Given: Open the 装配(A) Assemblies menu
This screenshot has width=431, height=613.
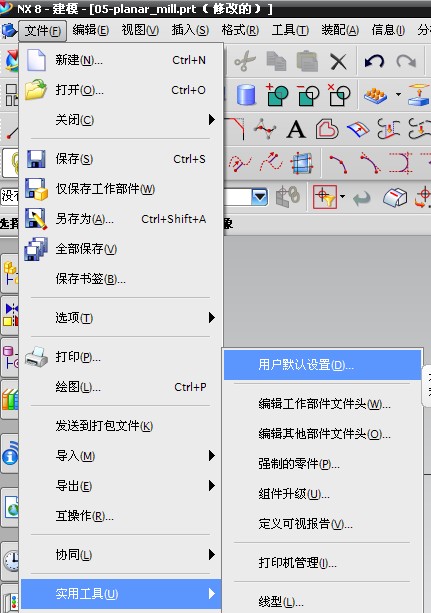Looking at the screenshot, I should pyautogui.click(x=340, y=30).
